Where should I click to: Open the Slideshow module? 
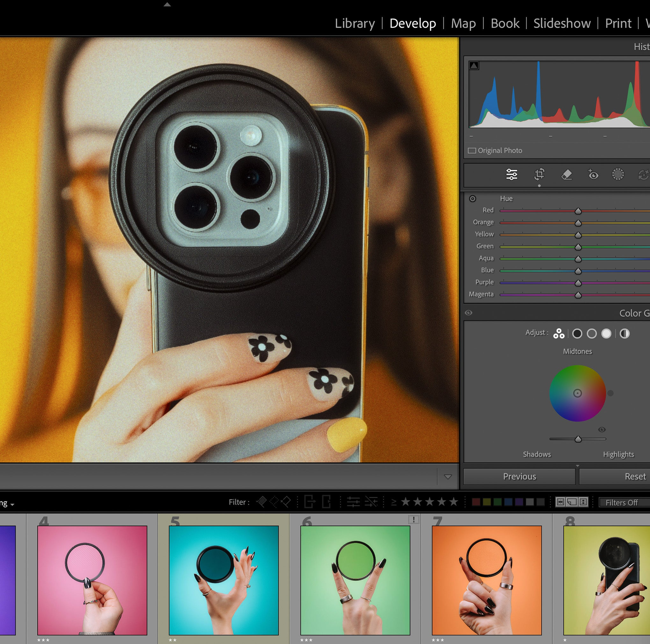(562, 23)
